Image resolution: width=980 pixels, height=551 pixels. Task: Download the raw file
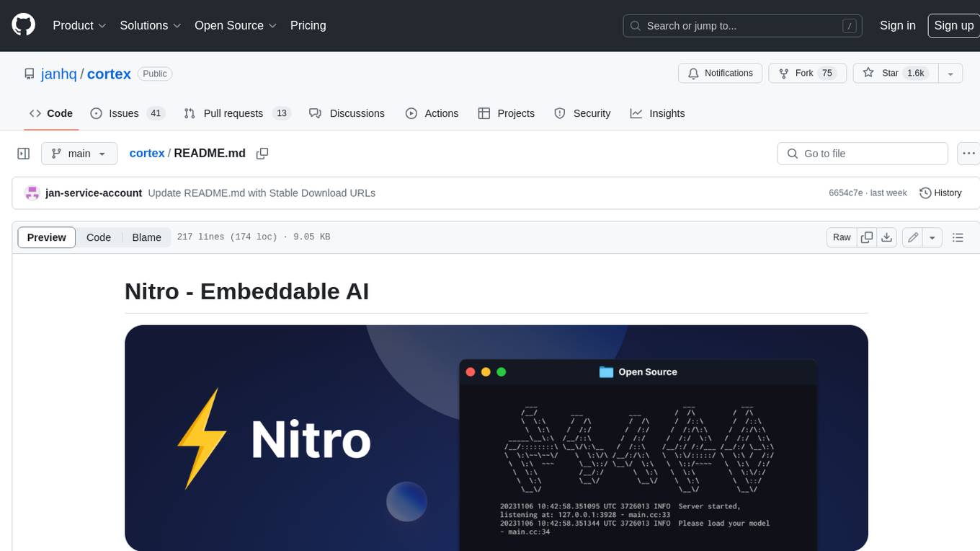point(887,237)
